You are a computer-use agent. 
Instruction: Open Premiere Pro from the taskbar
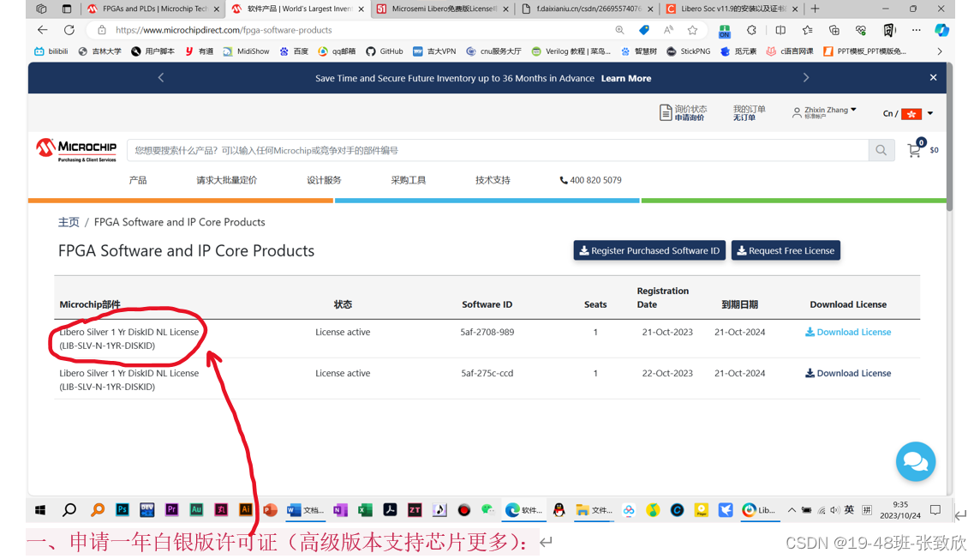171,509
